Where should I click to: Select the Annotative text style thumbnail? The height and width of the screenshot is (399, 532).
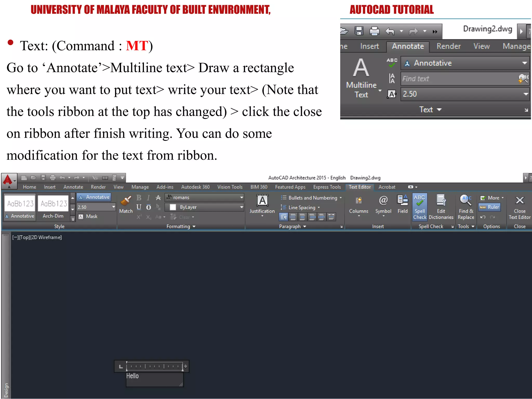tap(20, 207)
